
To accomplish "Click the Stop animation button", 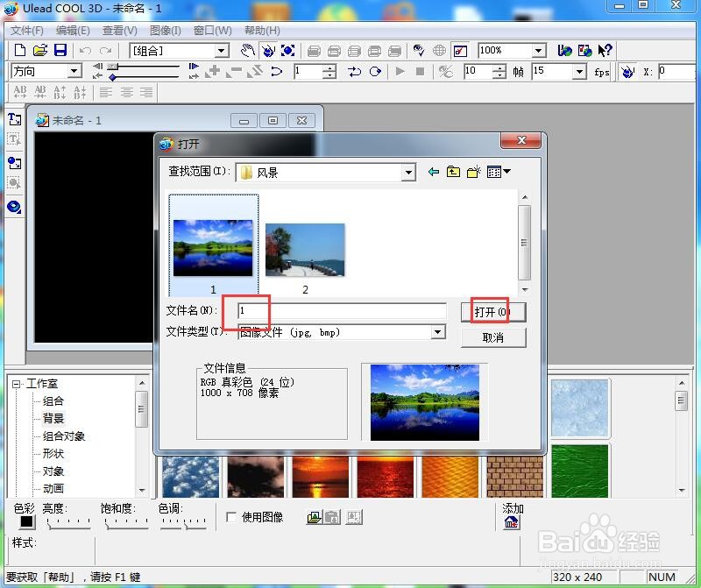I will tap(420, 71).
